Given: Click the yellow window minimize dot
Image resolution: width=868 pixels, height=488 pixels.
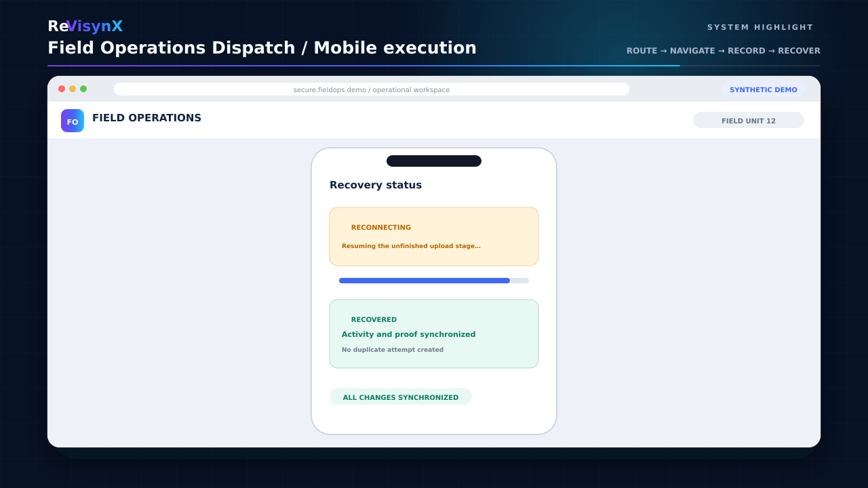Looking at the screenshot, I should point(73,89).
